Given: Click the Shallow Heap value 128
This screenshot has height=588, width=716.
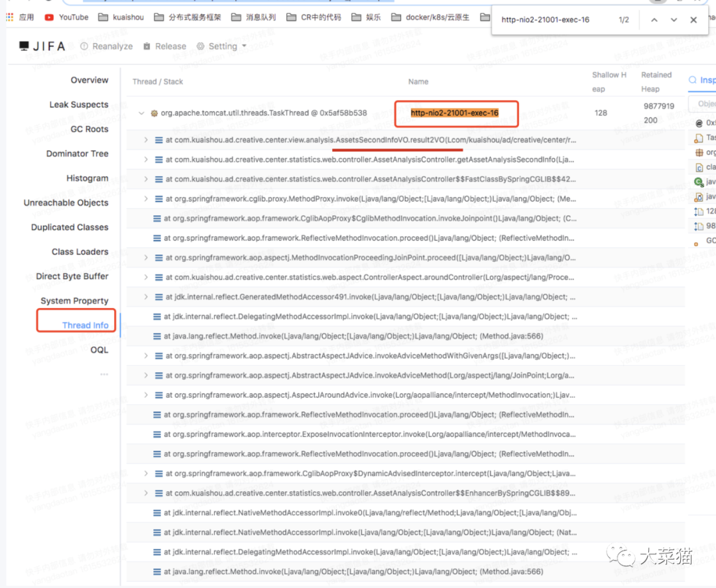Looking at the screenshot, I should 601,113.
